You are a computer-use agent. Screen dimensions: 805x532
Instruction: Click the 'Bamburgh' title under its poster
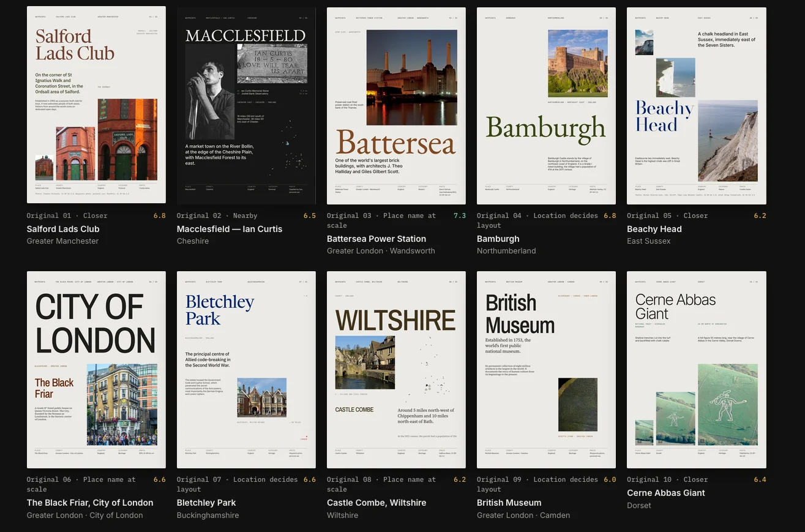pos(498,239)
